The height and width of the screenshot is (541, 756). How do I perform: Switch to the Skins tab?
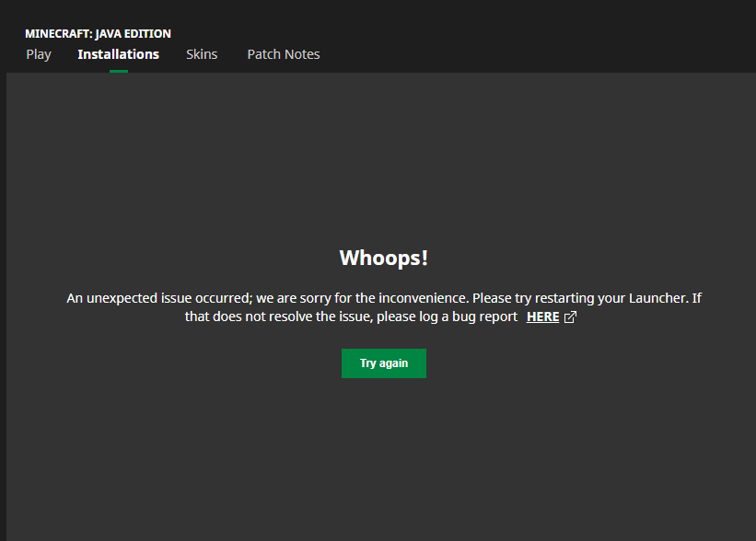(202, 54)
